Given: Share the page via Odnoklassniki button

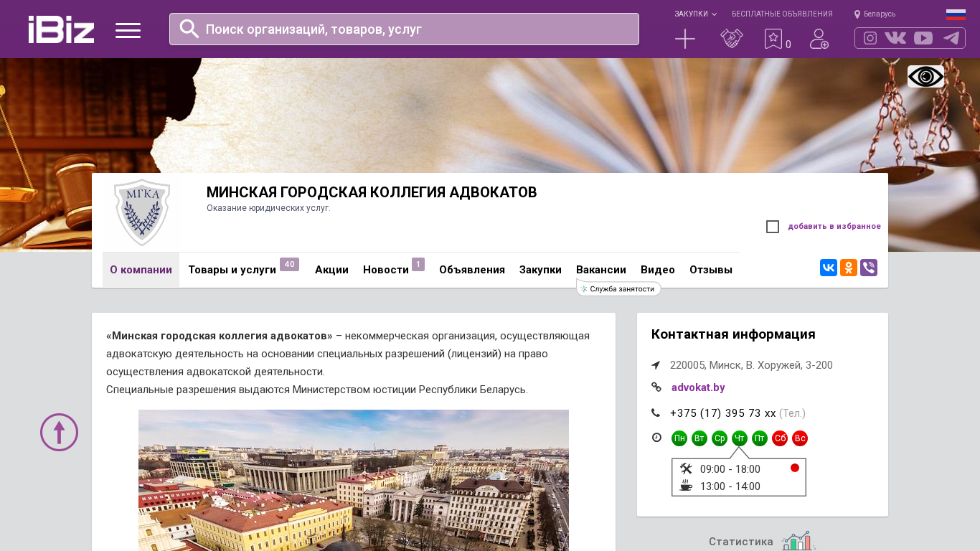Looking at the screenshot, I should (x=849, y=268).
